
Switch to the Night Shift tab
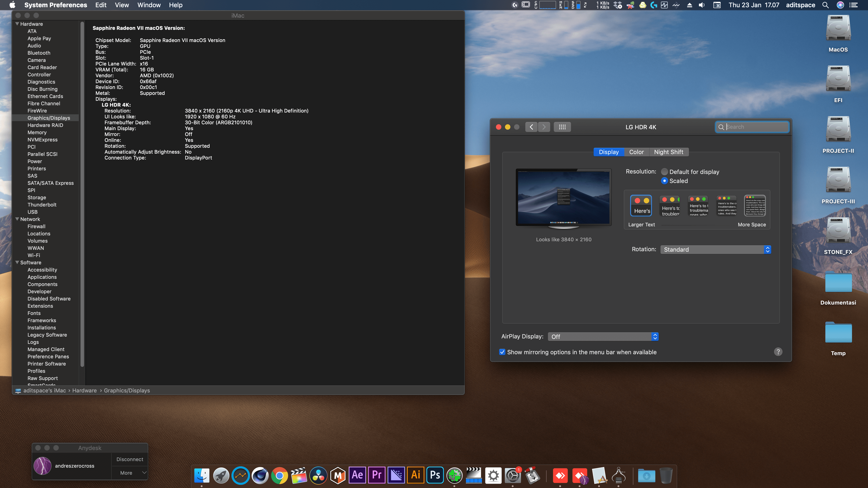669,152
